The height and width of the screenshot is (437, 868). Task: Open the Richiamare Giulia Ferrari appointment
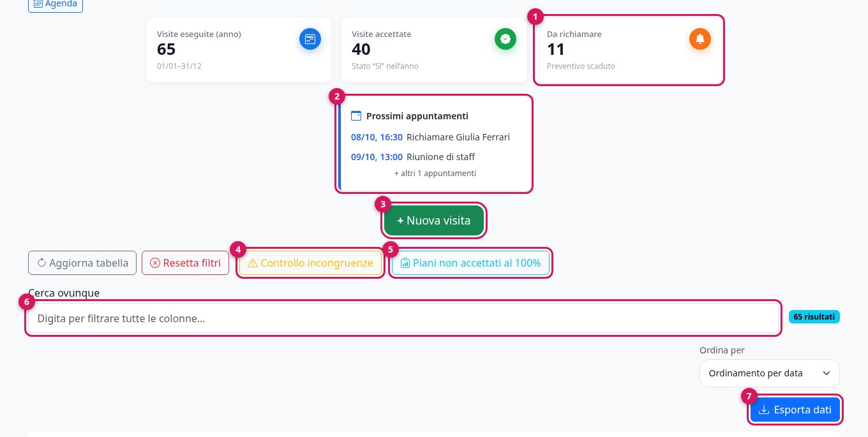[431, 137]
